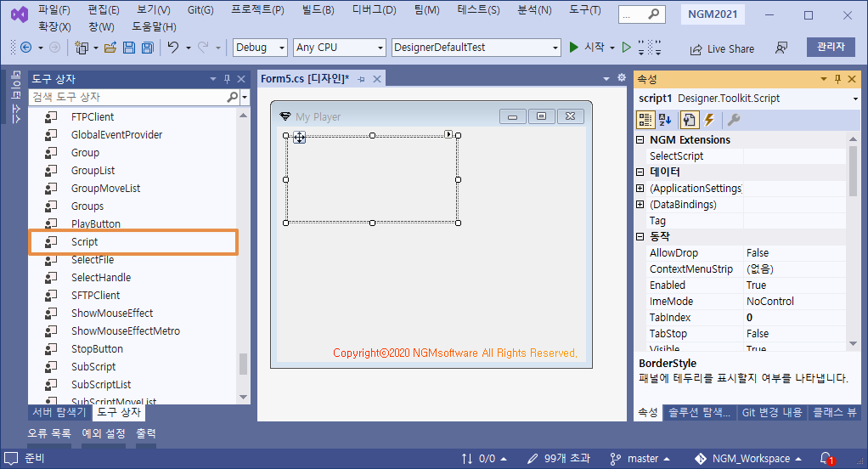Pin the Form5.cs designer tab

pos(362,79)
